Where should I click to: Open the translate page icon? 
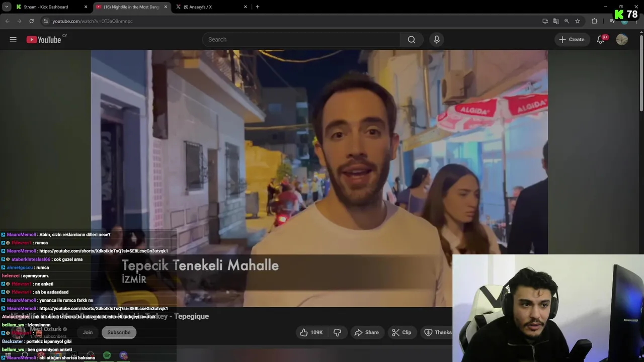556,21
